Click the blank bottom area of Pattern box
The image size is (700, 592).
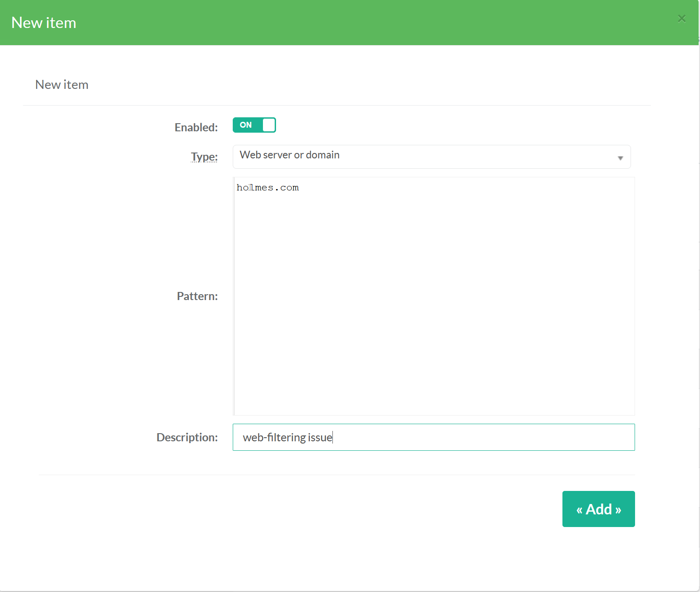click(x=434, y=388)
